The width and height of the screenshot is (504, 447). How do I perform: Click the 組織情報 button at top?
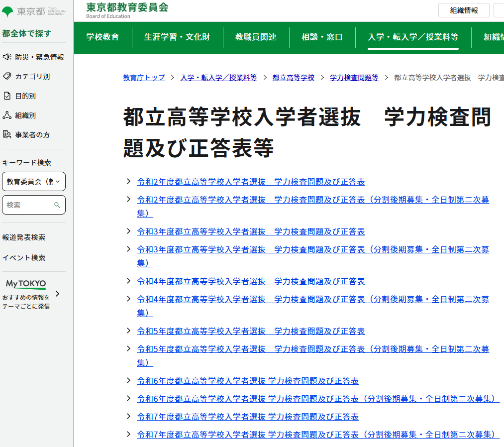pyautogui.click(x=464, y=10)
